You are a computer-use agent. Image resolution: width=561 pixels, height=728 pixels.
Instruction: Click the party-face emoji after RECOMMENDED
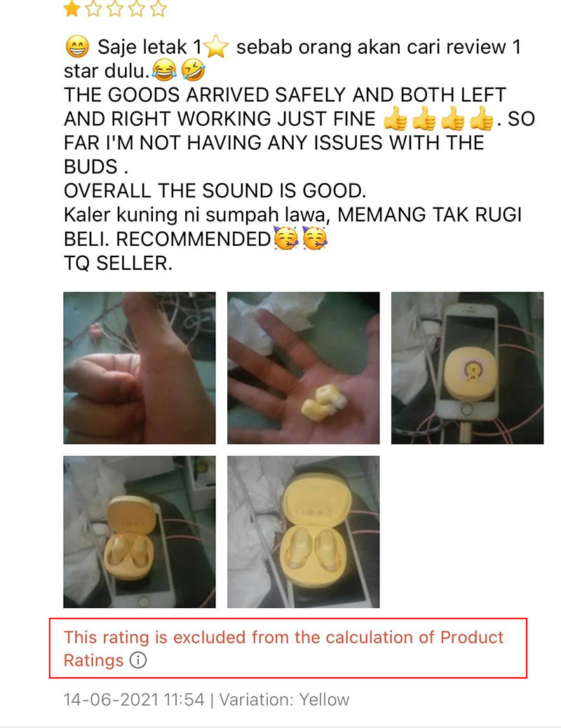coord(286,239)
